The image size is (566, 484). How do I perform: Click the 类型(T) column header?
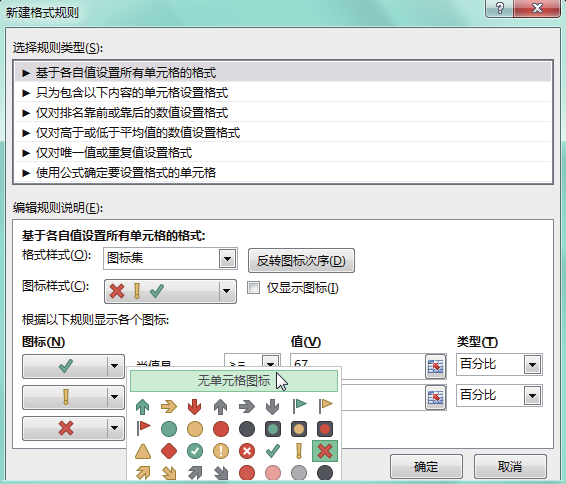click(477, 341)
